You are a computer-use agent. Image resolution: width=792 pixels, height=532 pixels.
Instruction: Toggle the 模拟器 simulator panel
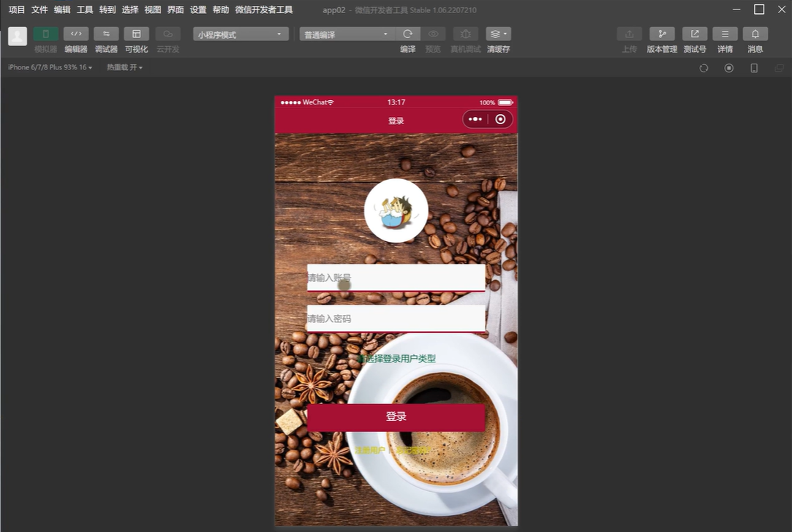[x=45, y=34]
